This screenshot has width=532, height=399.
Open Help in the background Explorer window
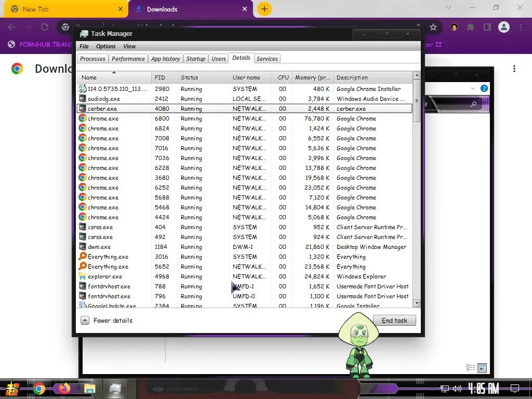(484, 88)
